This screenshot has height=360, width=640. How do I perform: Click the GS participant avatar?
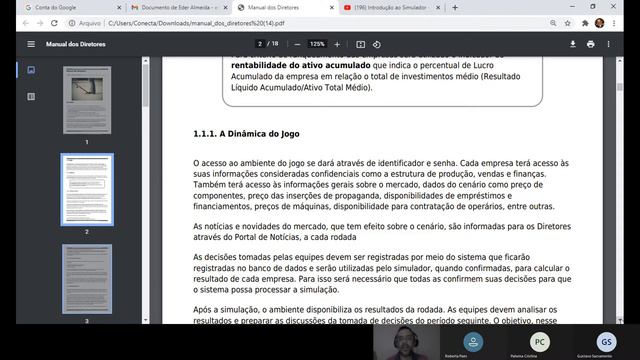[x=606, y=342]
